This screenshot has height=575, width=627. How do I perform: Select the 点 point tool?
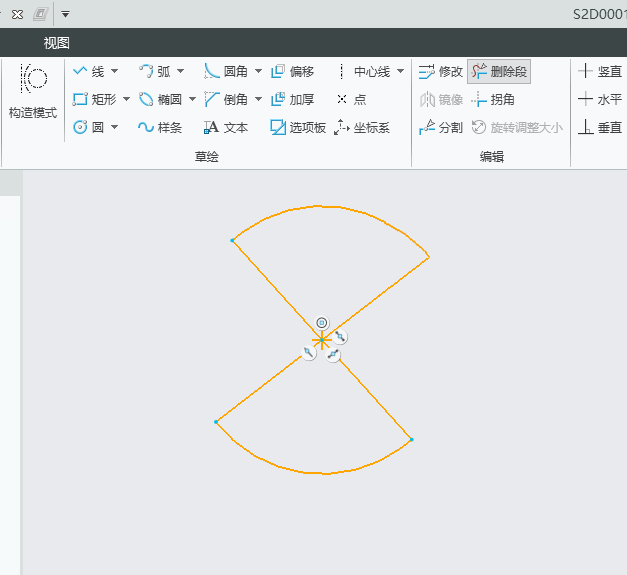click(351, 99)
